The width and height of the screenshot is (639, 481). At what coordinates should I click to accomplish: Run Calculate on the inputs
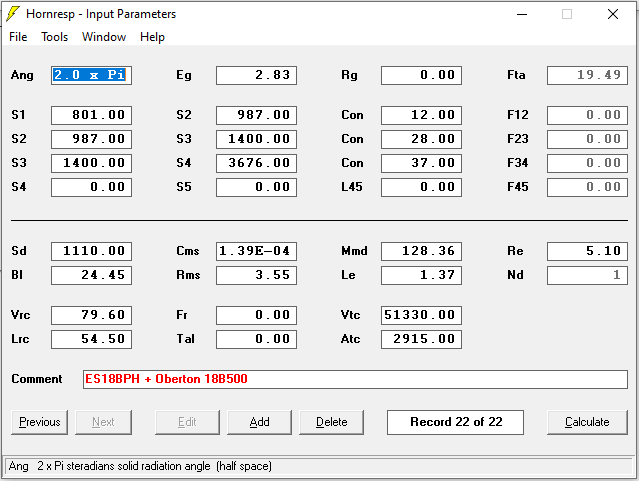coord(587,422)
